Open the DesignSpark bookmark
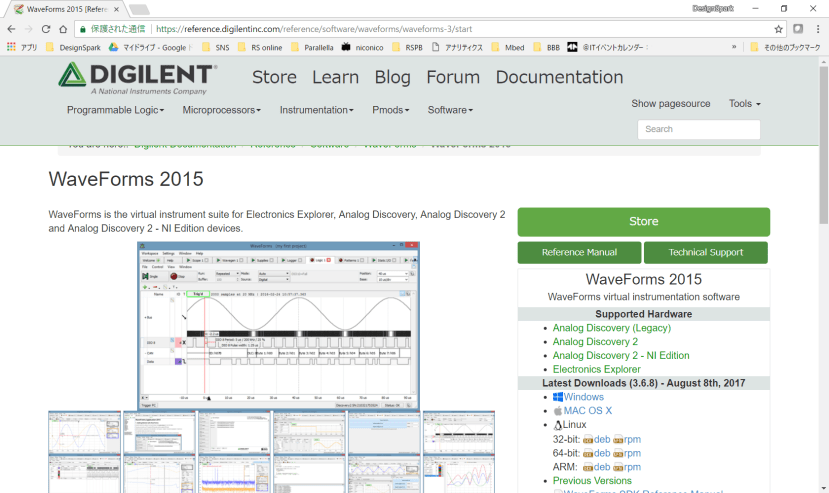The height and width of the screenshot is (493, 829). (73, 47)
